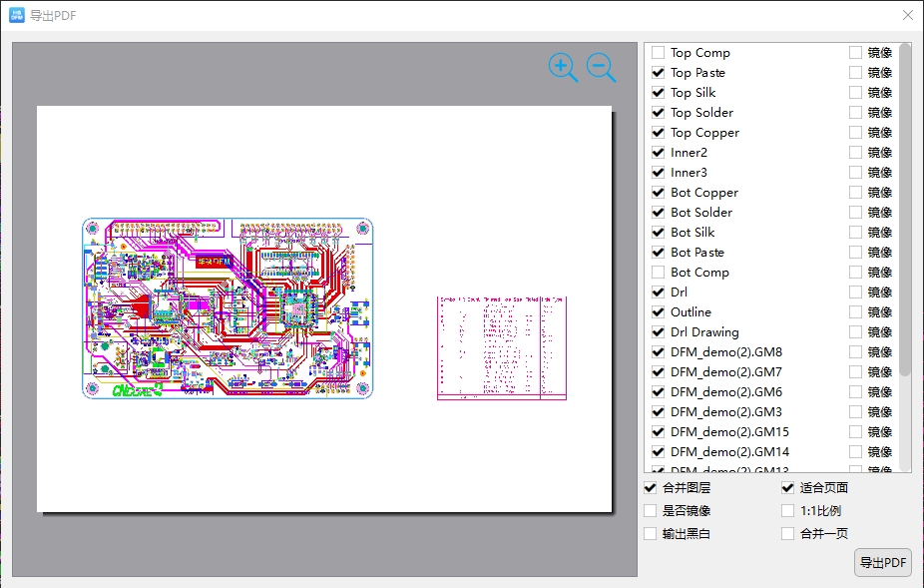Screen dimensions: 924x588
Task: Enable 输出黑白 black and white output
Action: click(x=651, y=534)
